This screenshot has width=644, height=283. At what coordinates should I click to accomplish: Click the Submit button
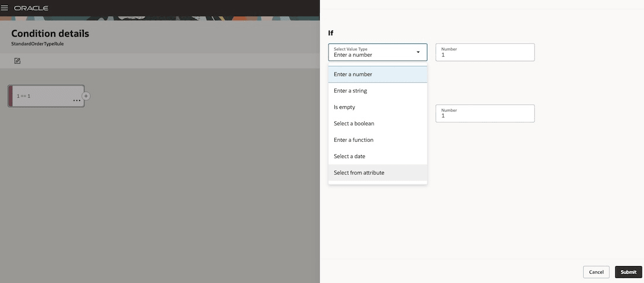click(x=628, y=272)
